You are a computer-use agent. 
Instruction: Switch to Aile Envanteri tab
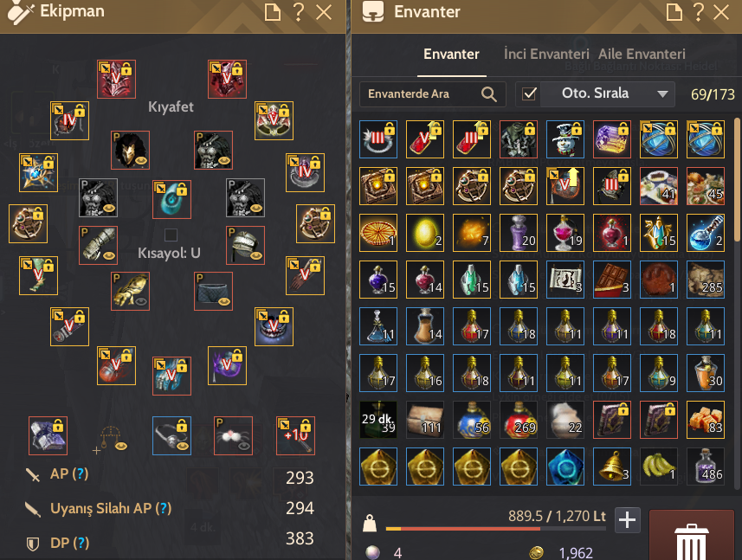point(642,54)
